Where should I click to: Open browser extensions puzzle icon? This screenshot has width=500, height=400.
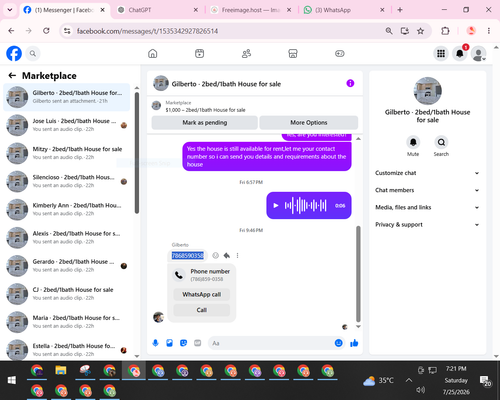tap(445, 31)
